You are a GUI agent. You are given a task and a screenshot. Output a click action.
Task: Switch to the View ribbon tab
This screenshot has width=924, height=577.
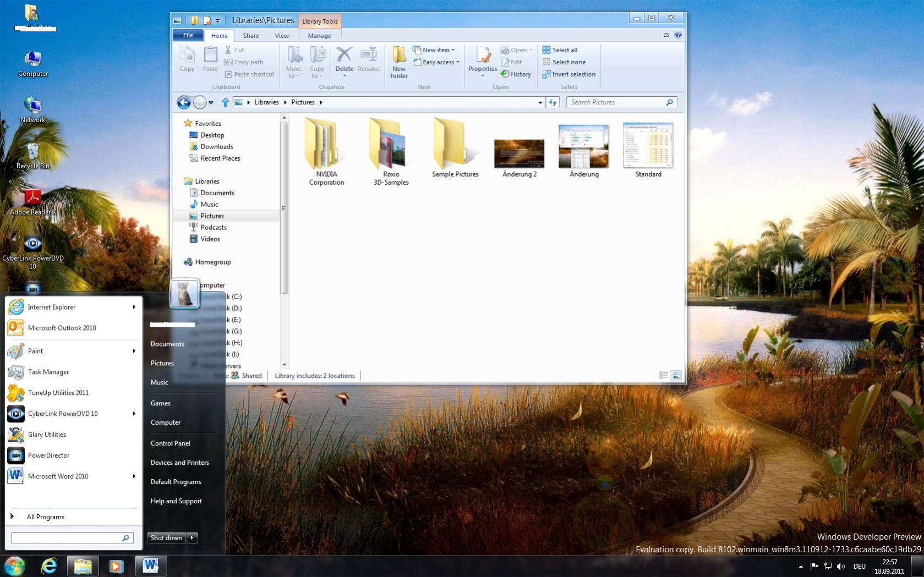[x=282, y=36]
